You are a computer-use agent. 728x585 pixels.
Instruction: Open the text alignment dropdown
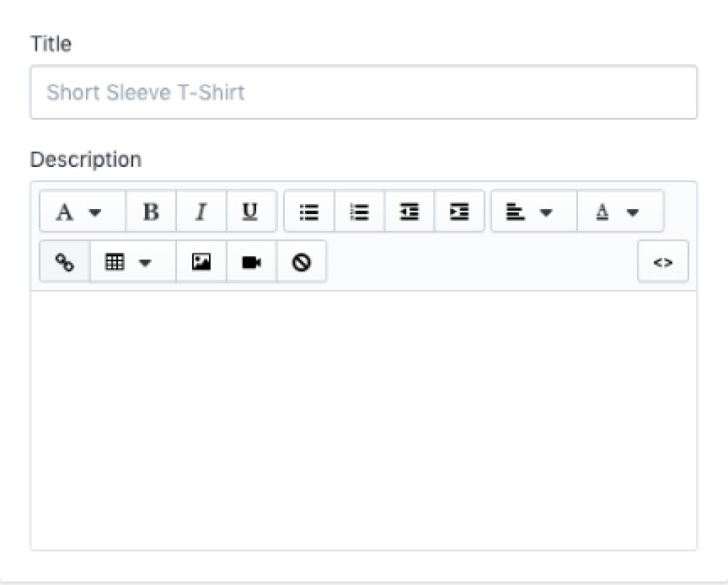534,211
